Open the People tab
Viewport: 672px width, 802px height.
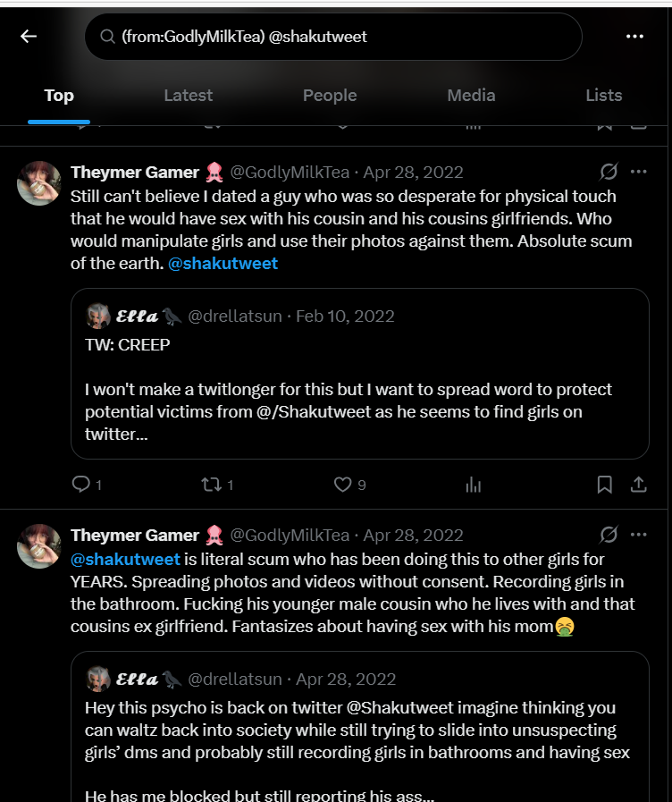(x=329, y=96)
